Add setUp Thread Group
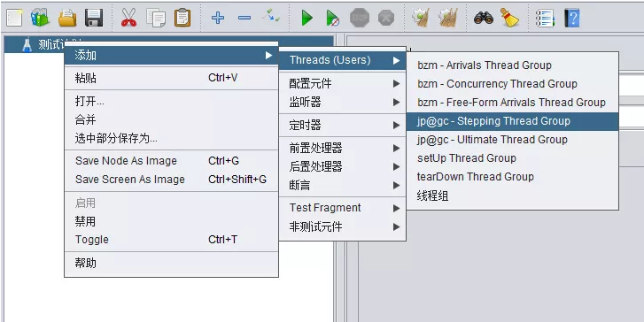The height and width of the screenshot is (322, 644). click(x=513, y=158)
